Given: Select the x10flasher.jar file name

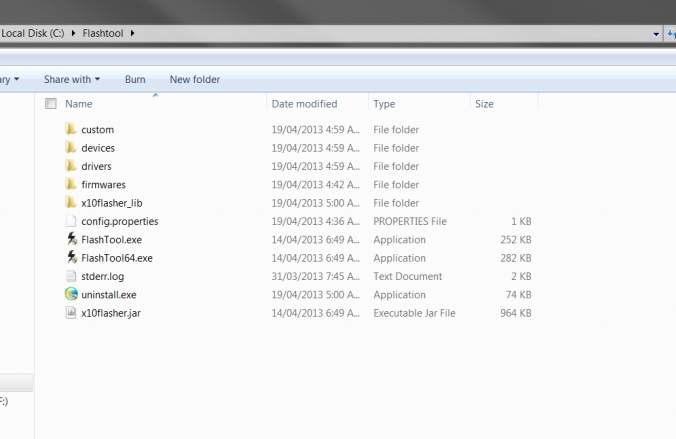Looking at the screenshot, I should (x=111, y=313).
